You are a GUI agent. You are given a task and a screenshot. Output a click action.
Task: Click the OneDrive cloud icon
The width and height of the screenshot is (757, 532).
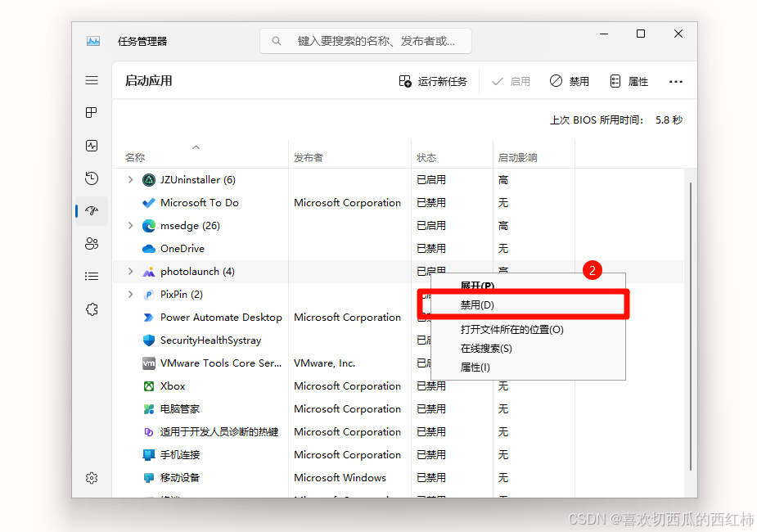[x=149, y=249]
